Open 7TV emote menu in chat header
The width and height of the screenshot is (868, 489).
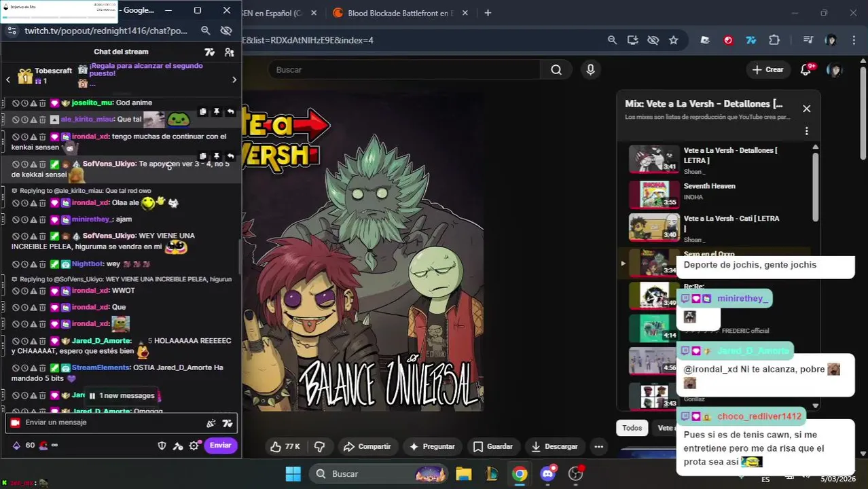click(x=210, y=52)
